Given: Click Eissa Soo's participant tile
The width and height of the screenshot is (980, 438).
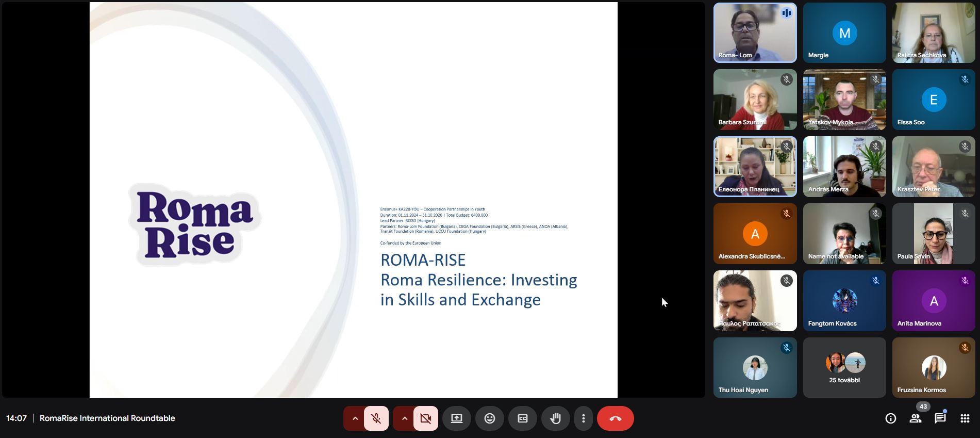Looking at the screenshot, I should coord(933,100).
